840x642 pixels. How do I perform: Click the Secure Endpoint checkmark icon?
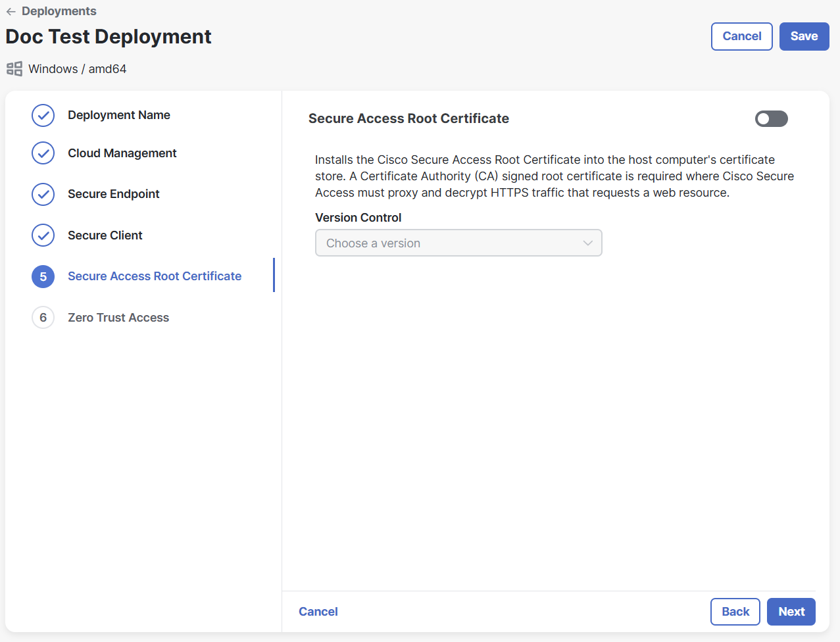tap(43, 194)
